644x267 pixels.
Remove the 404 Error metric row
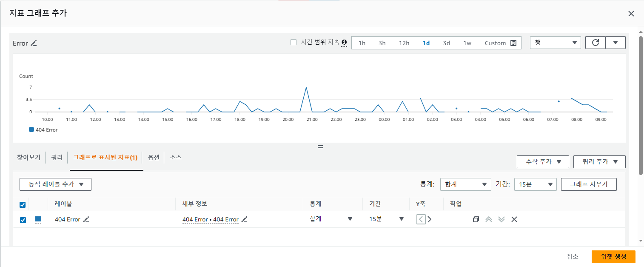[x=514, y=219]
